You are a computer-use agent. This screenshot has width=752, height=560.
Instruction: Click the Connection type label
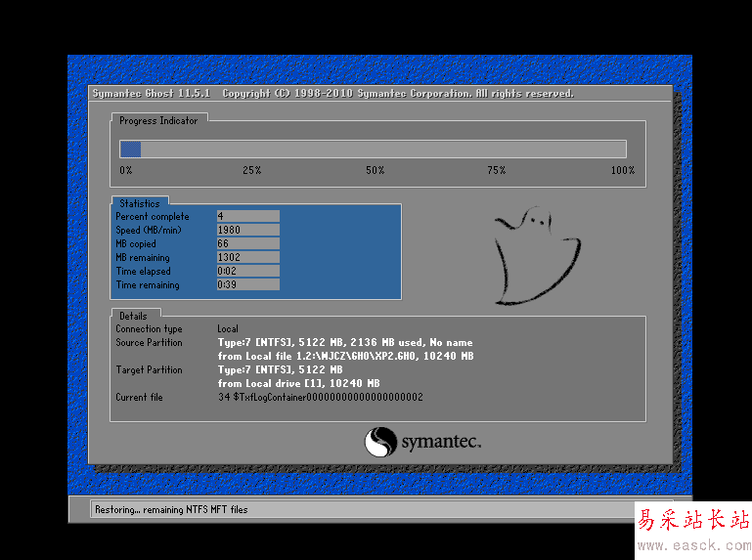(149, 329)
